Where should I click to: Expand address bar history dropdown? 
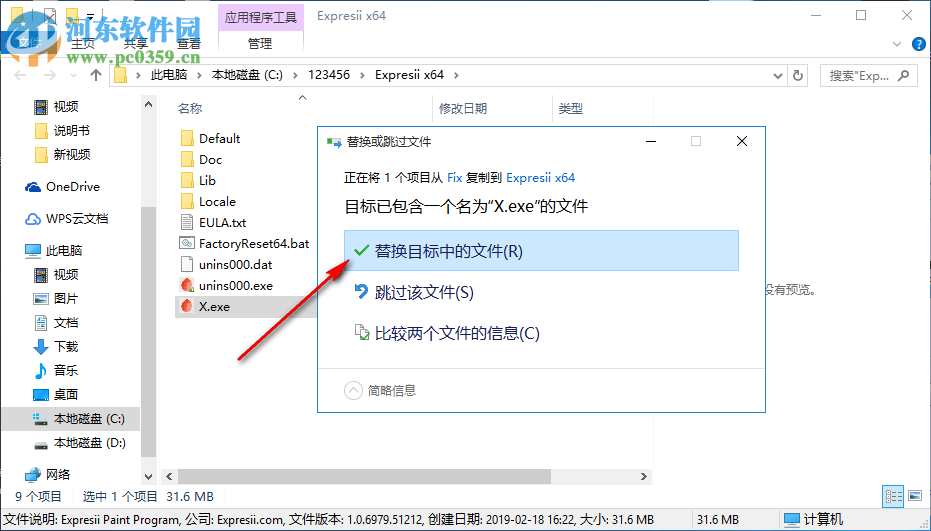click(778, 75)
